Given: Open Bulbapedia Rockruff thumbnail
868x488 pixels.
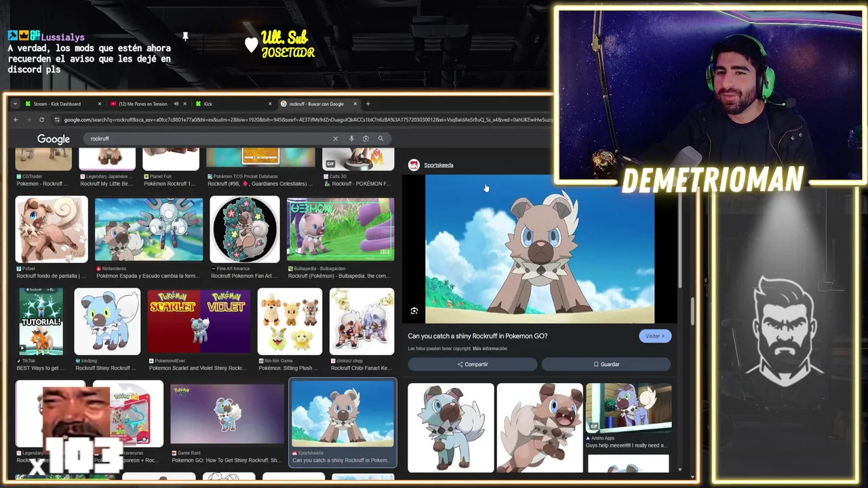Looking at the screenshot, I should [x=340, y=229].
